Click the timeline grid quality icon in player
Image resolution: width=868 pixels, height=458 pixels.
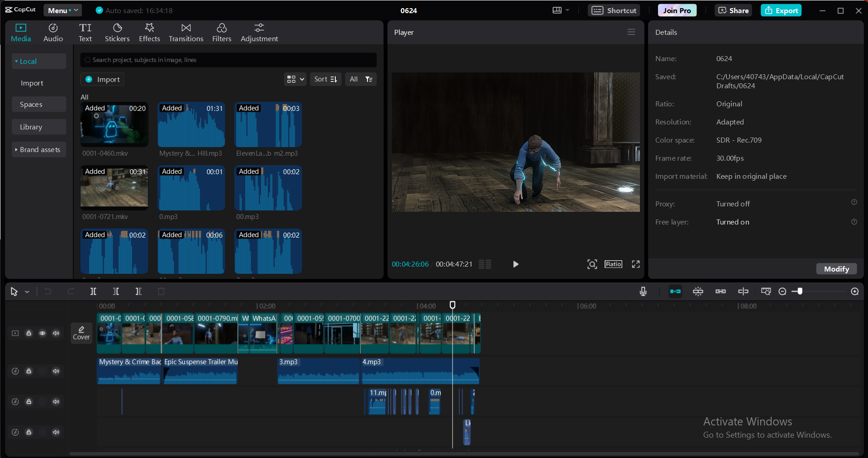coord(485,264)
